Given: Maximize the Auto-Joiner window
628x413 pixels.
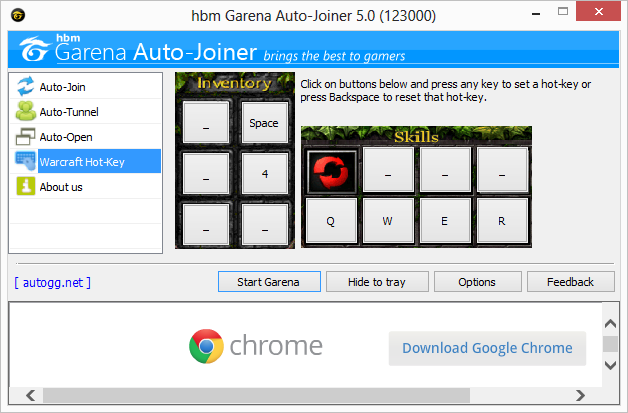Looking at the screenshot, I should coord(563,12).
